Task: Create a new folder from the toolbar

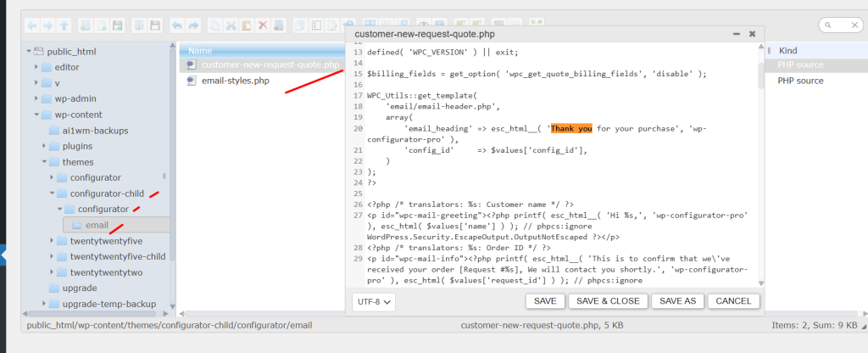Action: pyautogui.click(x=85, y=25)
